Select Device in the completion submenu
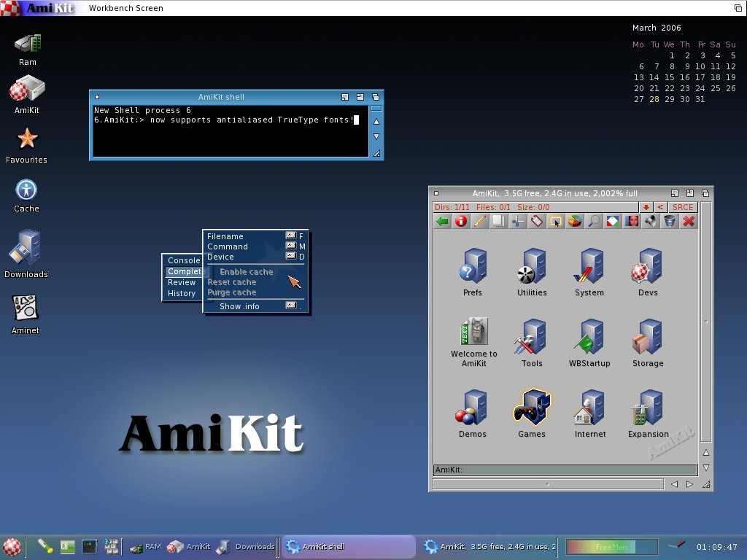Screen dimensions: 747x560 click(256, 257)
